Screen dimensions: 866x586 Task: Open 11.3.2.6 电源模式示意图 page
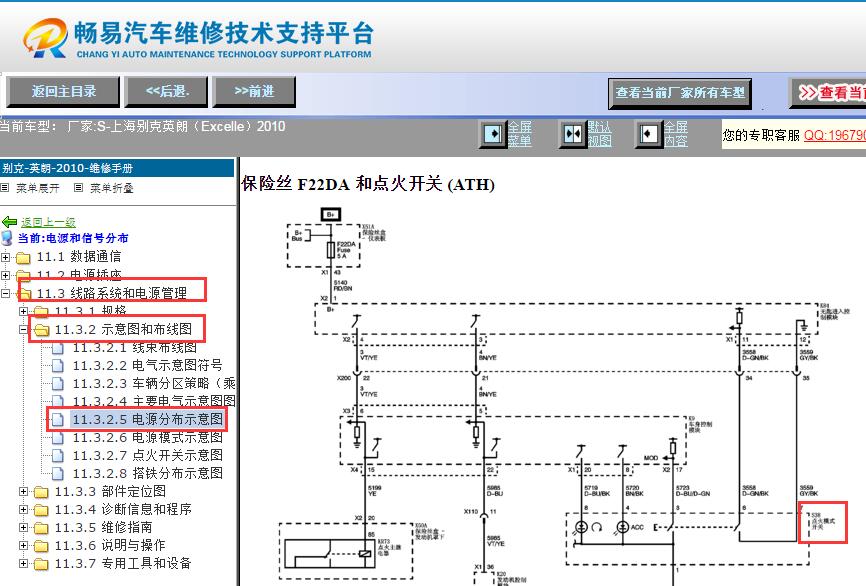tap(147, 437)
